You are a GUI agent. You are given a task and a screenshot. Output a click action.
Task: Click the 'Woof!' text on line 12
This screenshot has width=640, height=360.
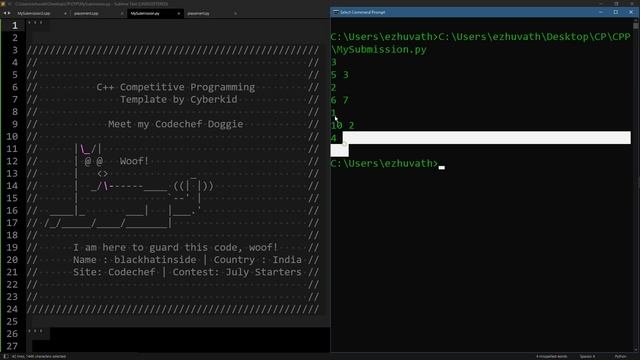[134, 161]
